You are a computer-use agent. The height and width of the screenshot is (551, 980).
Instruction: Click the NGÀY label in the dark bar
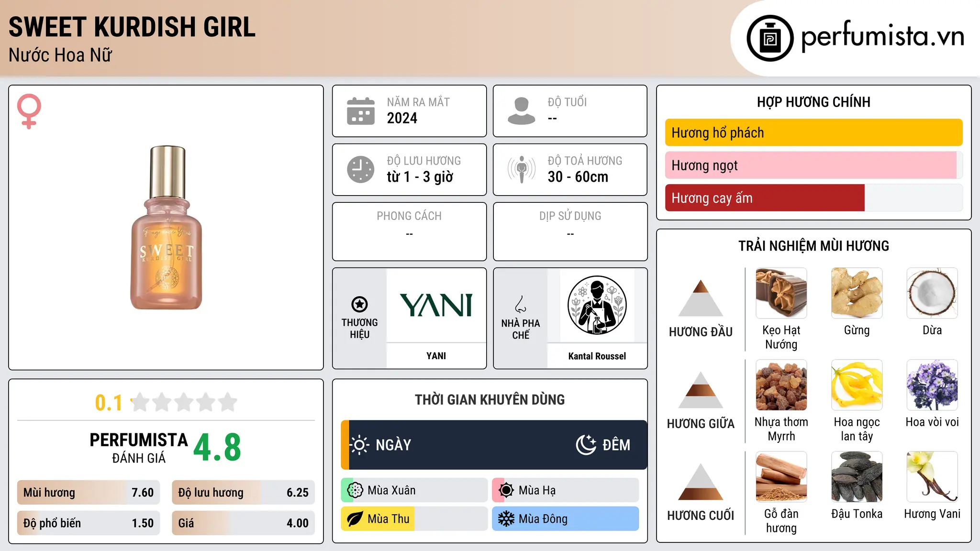393,445
